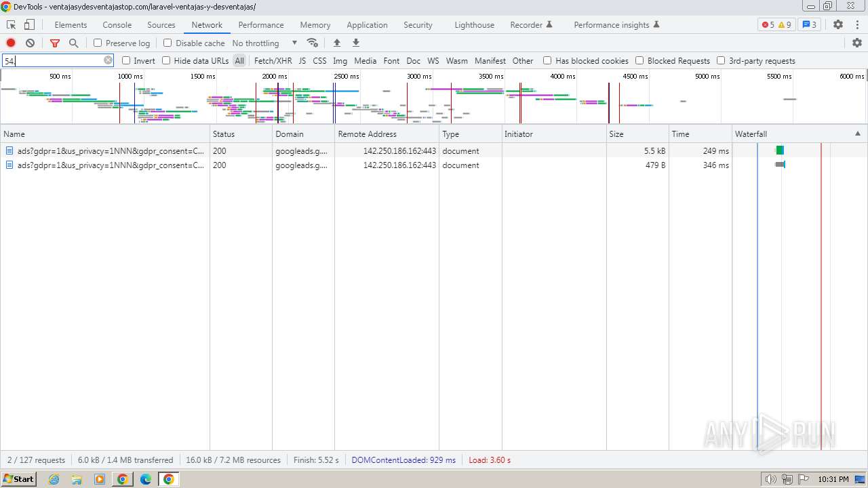The width and height of the screenshot is (868, 488).
Task: Filter requests by Media type
Action: tap(365, 60)
